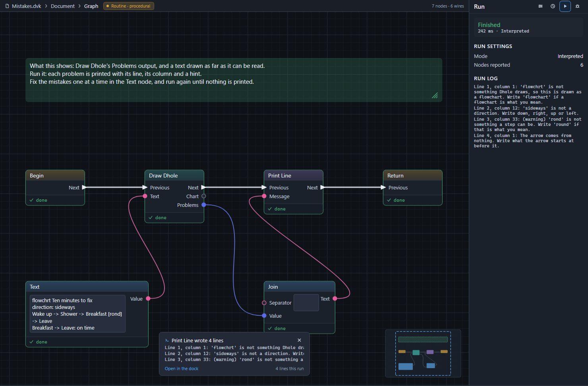Click the debug bug icon
This screenshot has height=386, width=588.
[577, 6]
